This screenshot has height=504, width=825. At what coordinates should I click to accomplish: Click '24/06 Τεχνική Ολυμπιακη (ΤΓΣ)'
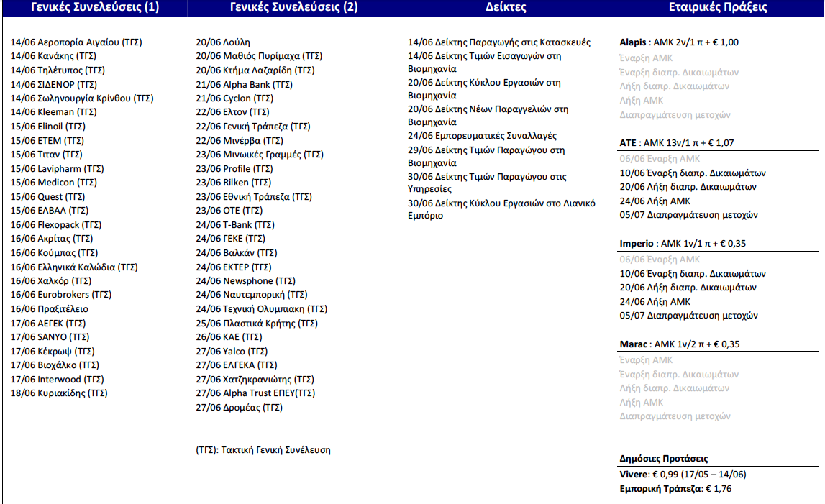click(262, 309)
